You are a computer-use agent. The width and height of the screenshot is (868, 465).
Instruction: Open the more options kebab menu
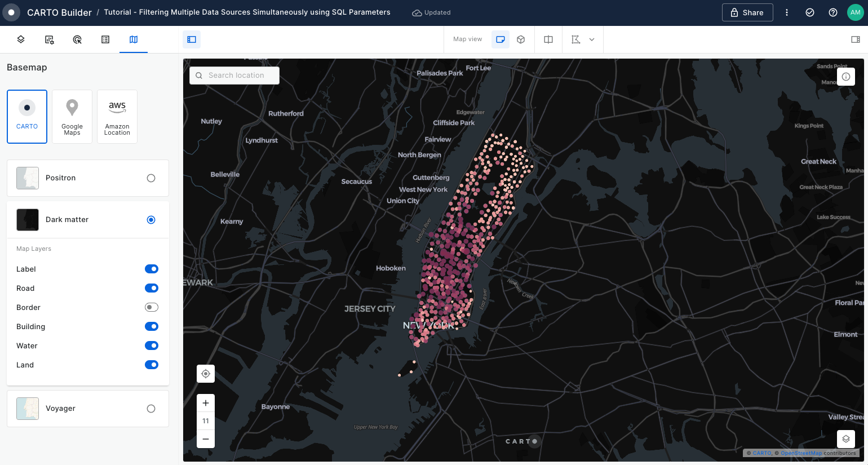click(787, 12)
